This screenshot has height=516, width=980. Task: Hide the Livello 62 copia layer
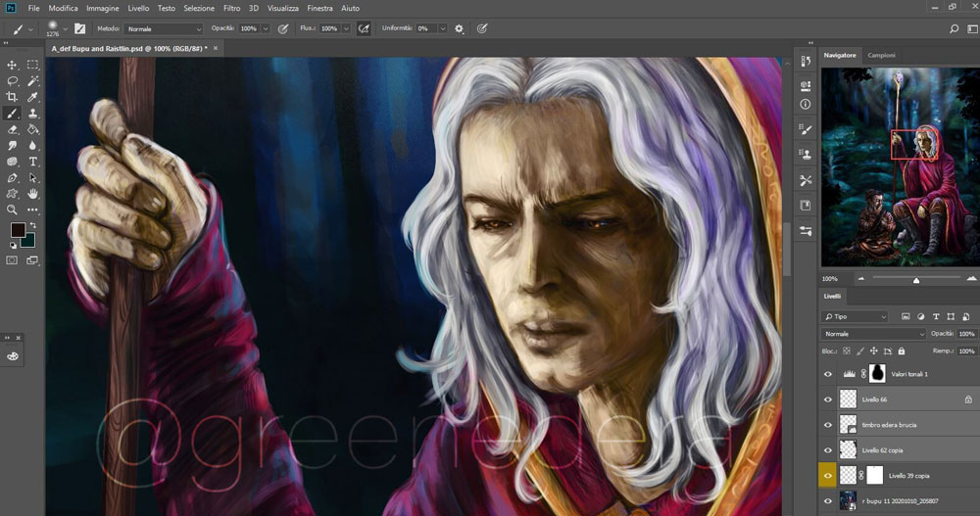[828, 450]
